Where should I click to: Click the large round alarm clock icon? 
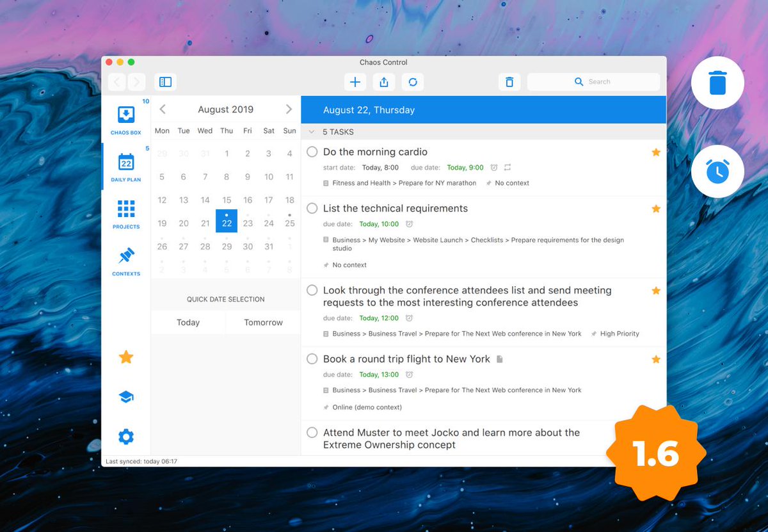717,172
